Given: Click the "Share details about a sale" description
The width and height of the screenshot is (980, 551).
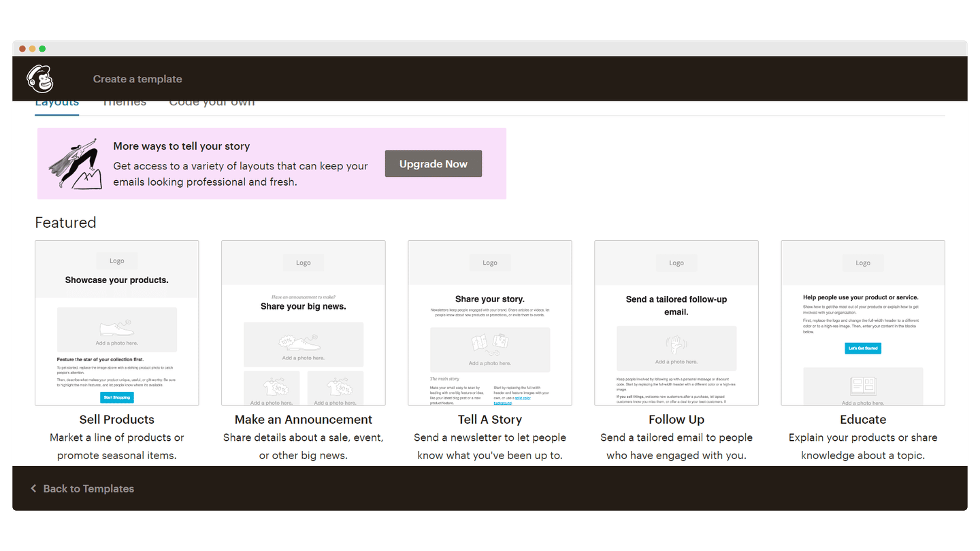Looking at the screenshot, I should 304,446.
